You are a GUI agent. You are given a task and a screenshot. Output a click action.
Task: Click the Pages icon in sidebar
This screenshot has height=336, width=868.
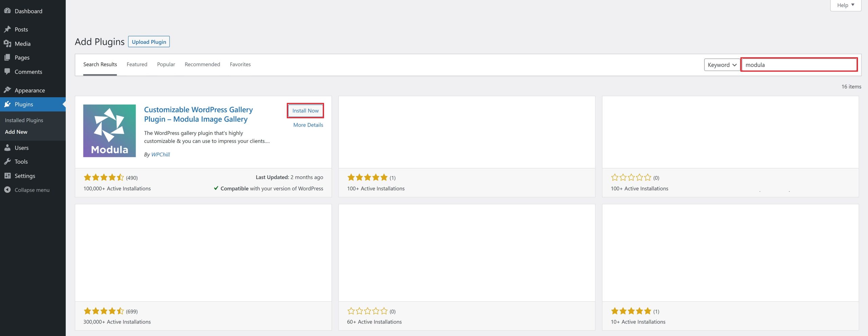[x=7, y=58]
